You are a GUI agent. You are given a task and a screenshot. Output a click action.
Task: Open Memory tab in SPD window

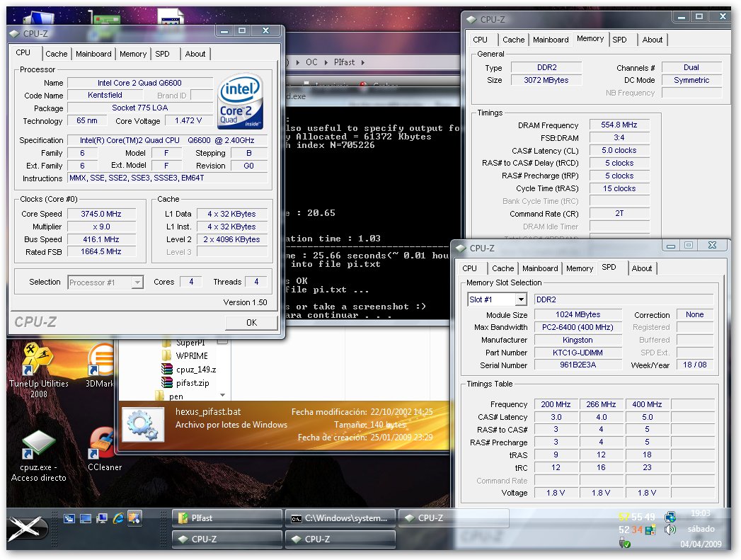click(x=580, y=268)
